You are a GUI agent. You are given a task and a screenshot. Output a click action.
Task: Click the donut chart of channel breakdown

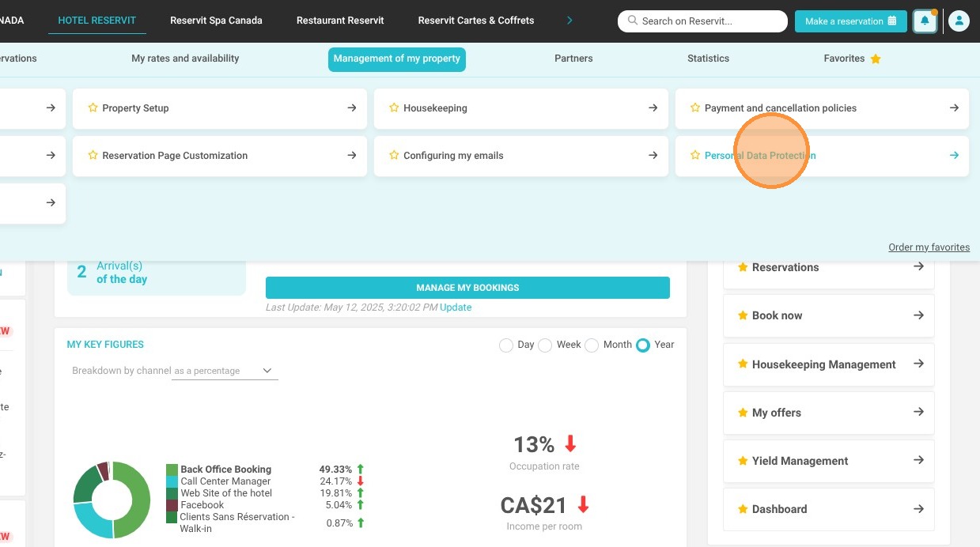tap(112, 500)
